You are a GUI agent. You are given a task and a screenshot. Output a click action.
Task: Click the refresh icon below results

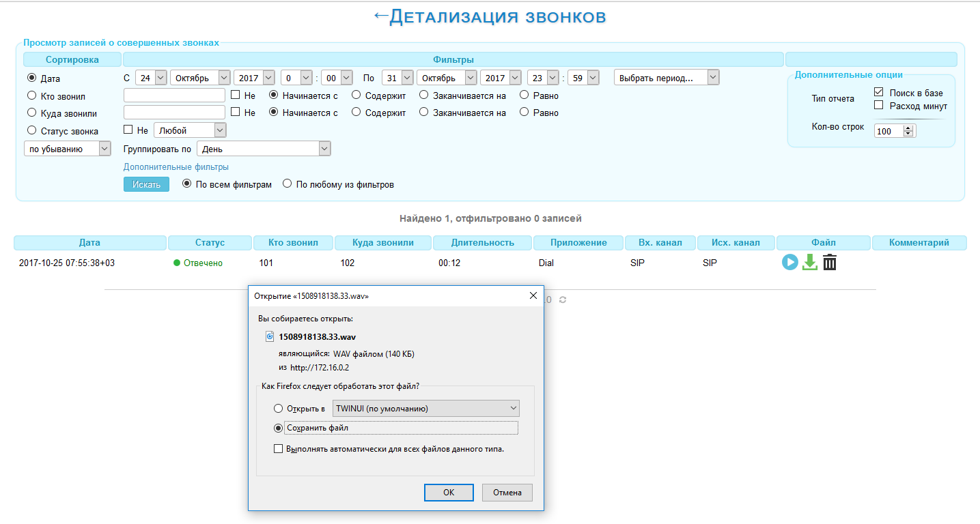coord(562,300)
